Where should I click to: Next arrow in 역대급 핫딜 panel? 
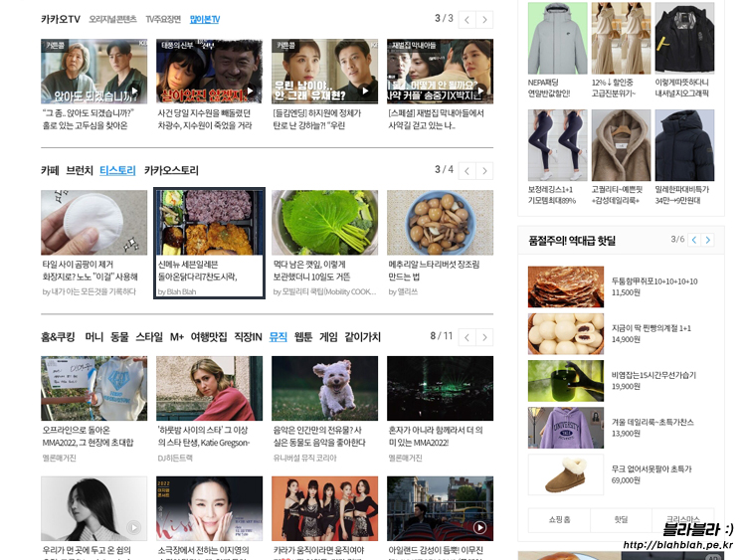coord(708,240)
